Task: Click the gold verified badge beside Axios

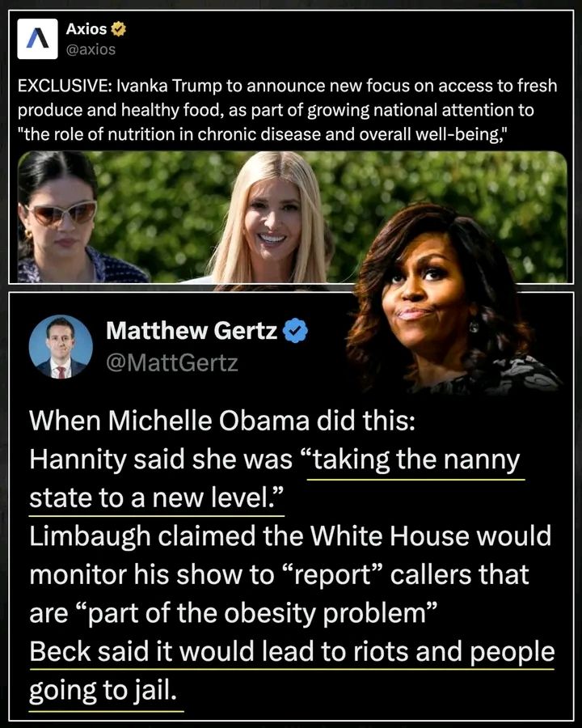Action: coord(118,29)
